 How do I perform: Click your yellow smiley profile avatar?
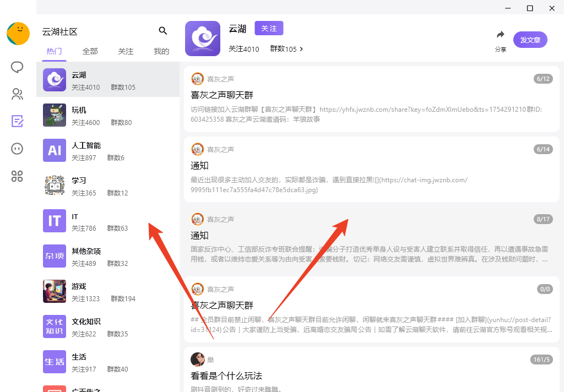tap(18, 34)
